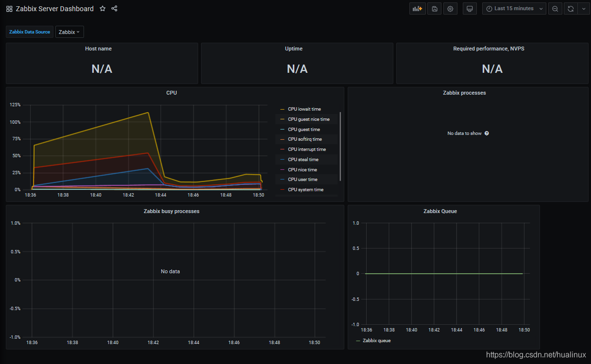This screenshot has height=364, width=591.
Task: Toggle CPU iowait time series in legend
Action: pos(304,109)
